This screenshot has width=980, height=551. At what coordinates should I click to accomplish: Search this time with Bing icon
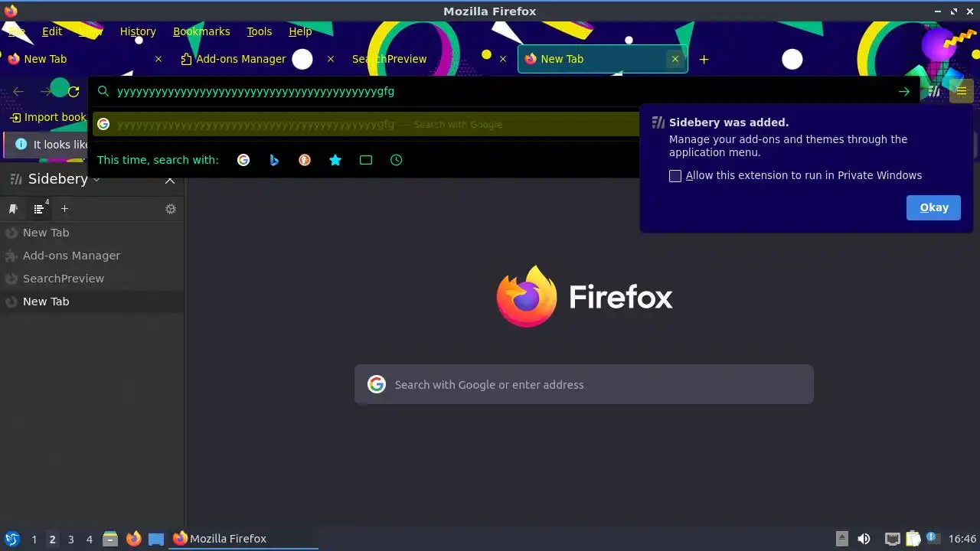pyautogui.click(x=274, y=160)
